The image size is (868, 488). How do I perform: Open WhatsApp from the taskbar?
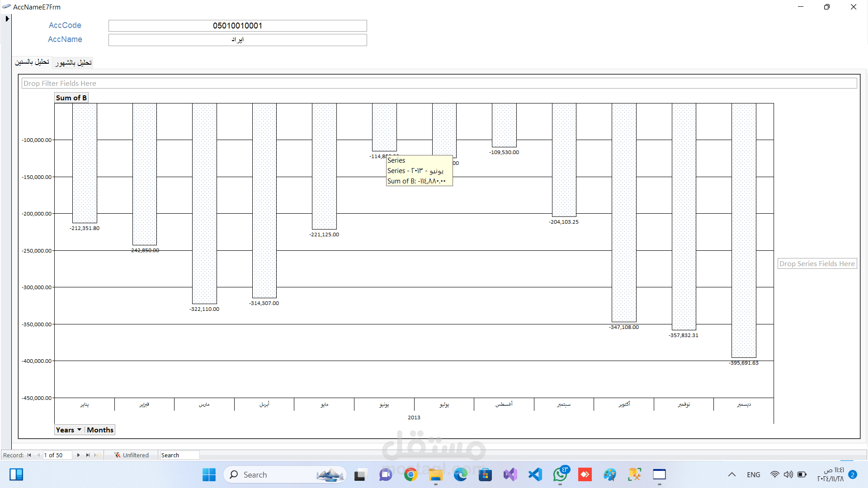point(560,474)
